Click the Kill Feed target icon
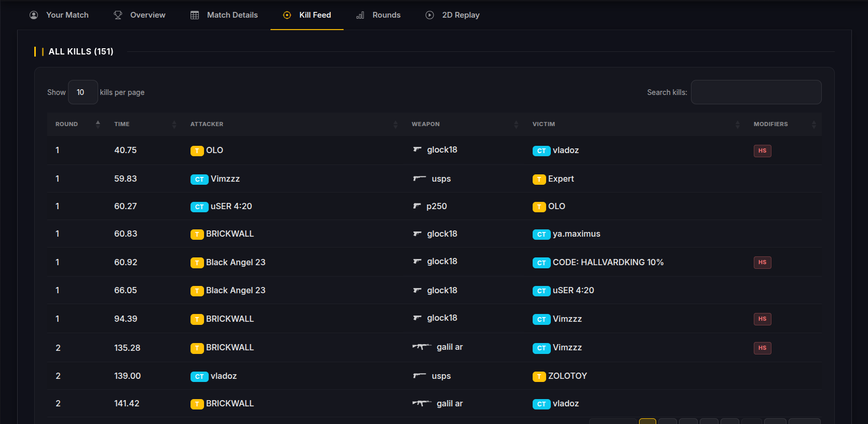868x424 pixels. click(x=287, y=15)
